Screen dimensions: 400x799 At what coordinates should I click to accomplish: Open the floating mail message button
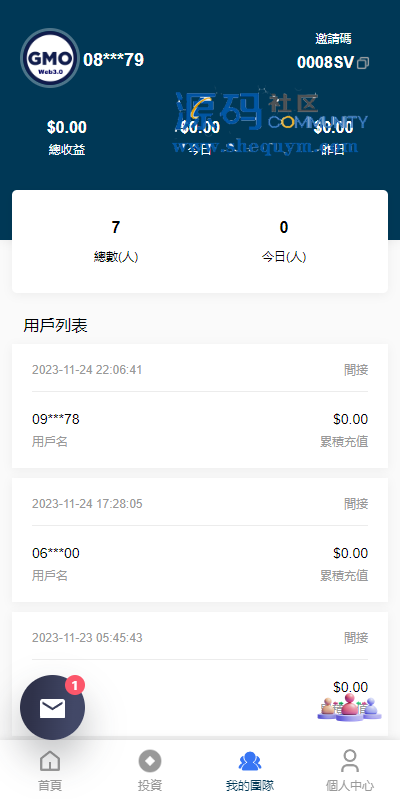point(52,707)
